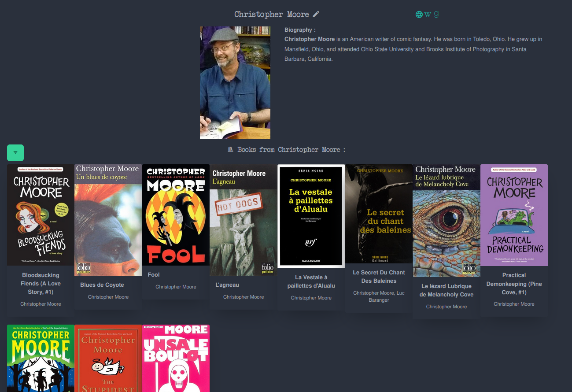
Task: Click title 'La Vestale à paillettes d'Alualu'
Action: coord(311,281)
